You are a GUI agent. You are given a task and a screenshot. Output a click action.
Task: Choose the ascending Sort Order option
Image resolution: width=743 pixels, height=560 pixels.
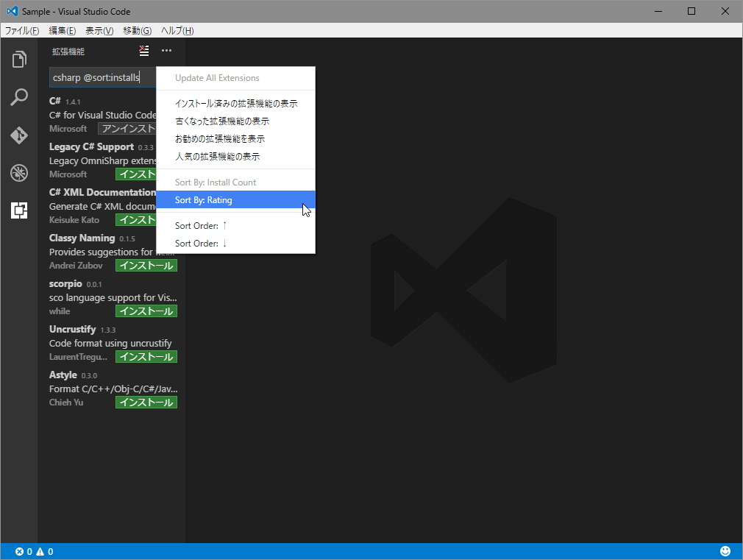click(x=202, y=225)
